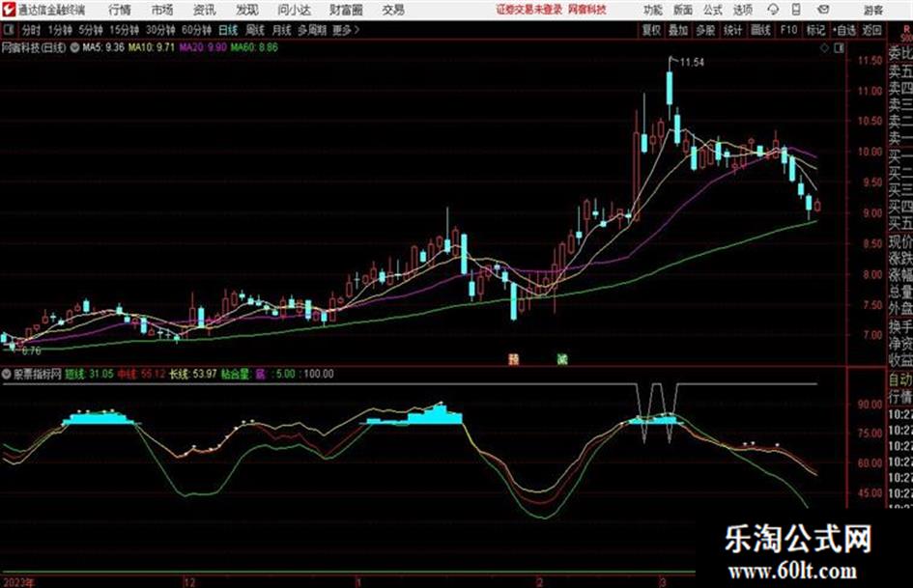913x588 pixels.
Task: Switch to 分时 chart period
Action: click(x=31, y=30)
